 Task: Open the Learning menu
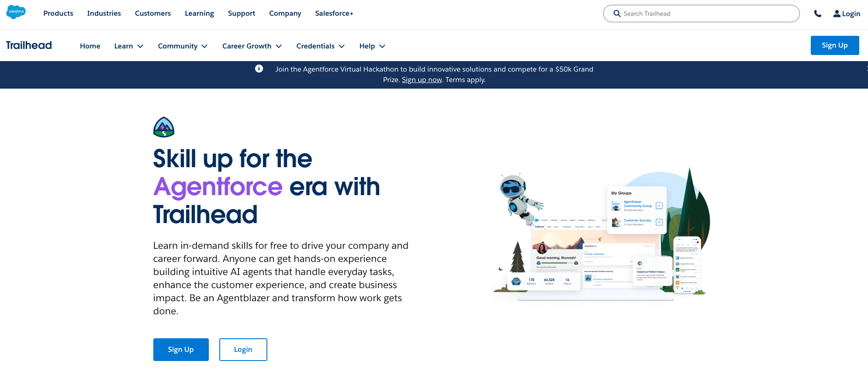click(199, 14)
